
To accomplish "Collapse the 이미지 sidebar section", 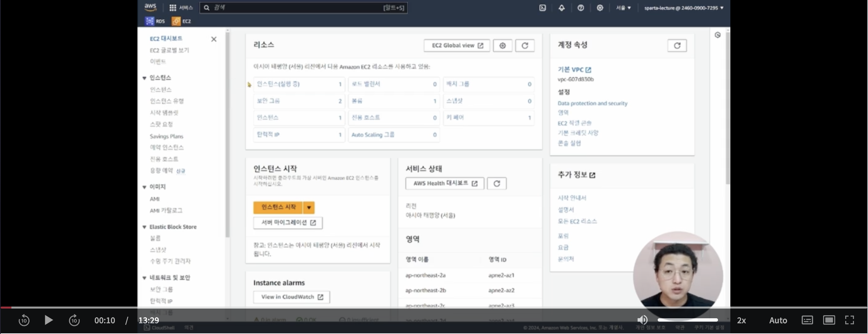I will click(144, 187).
